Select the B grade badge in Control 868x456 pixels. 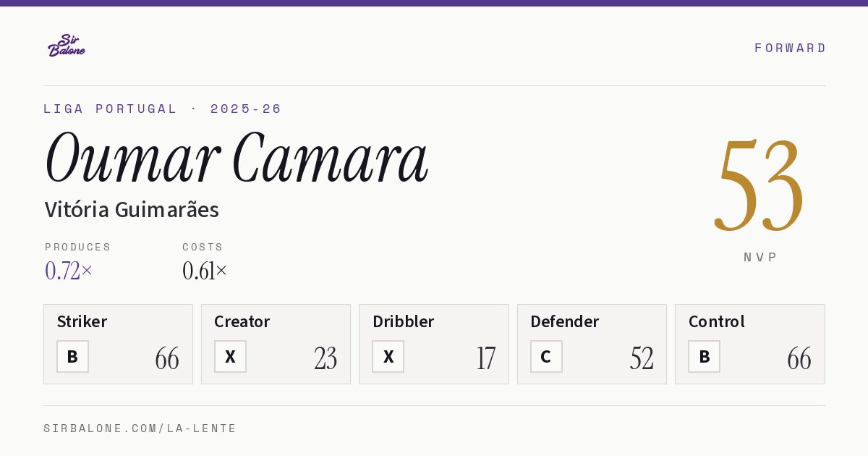(x=704, y=356)
